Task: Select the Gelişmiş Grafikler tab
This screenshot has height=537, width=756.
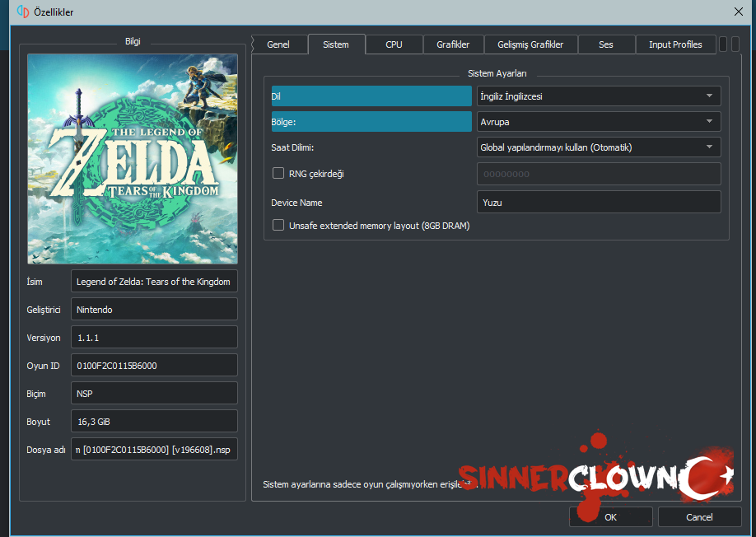Action: (530, 44)
